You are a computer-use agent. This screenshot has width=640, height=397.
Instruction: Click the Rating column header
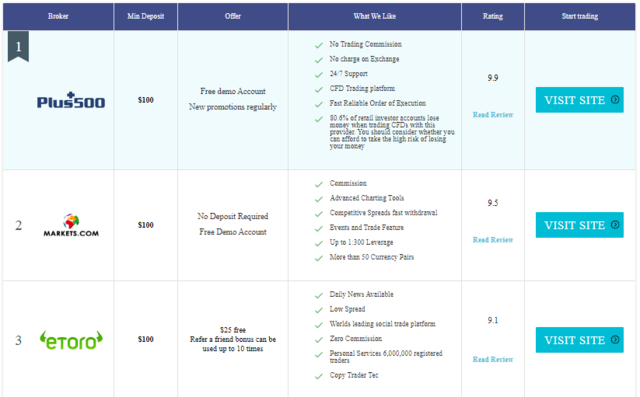pyautogui.click(x=493, y=16)
